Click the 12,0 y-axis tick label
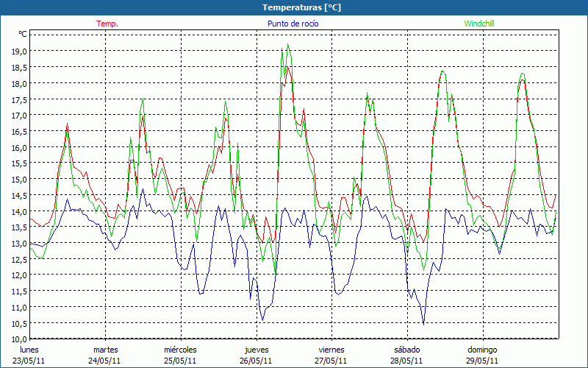Image resolution: width=588 pixels, height=368 pixels. pos(19,275)
